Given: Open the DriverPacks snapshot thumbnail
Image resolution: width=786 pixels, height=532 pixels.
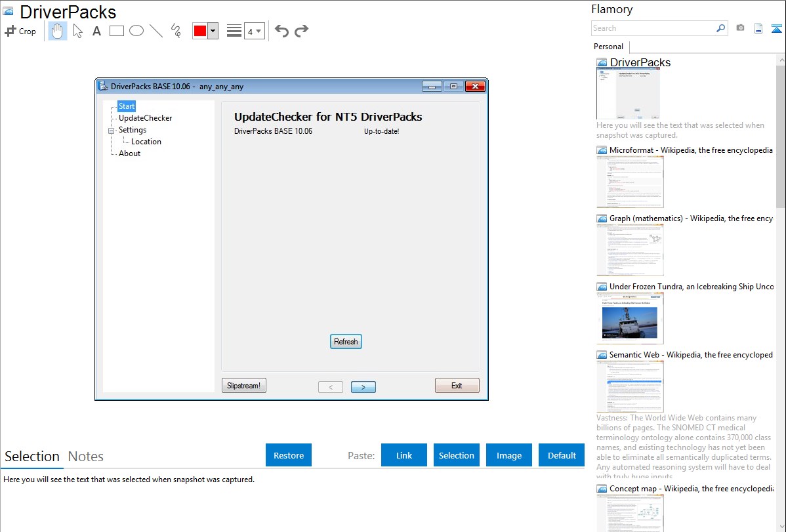Looking at the screenshot, I should coord(628,94).
